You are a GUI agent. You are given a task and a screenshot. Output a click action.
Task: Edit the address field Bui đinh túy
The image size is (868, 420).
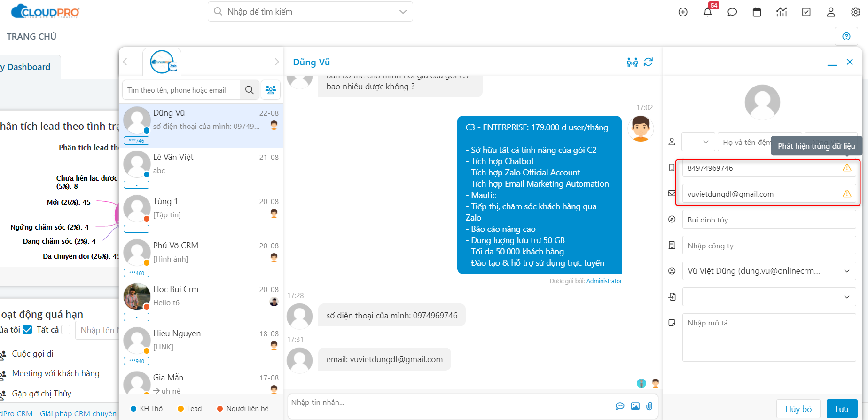[x=769, y=220]
